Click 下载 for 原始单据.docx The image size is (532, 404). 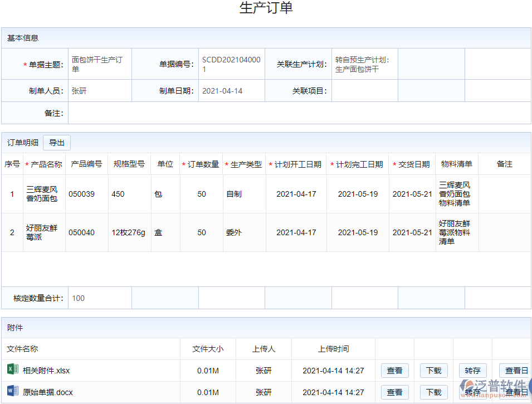coord(433,392)
